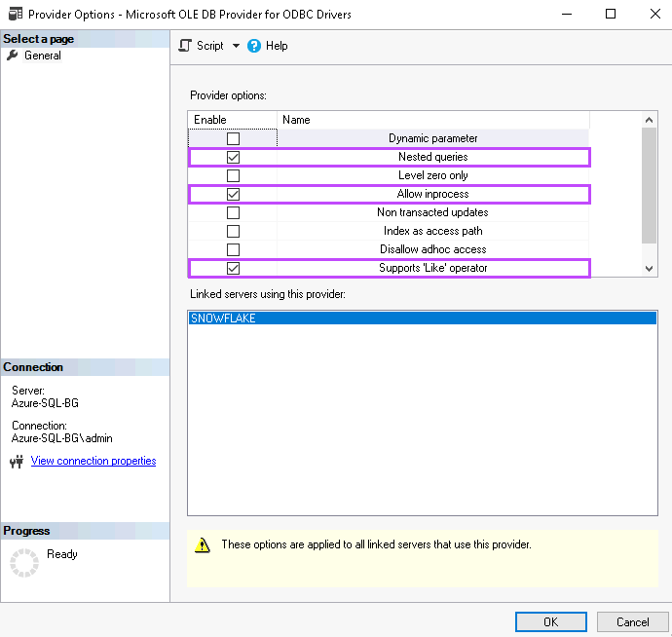
Task: Click the Ready progress spinner icon
Action: [x=24, y=562]
